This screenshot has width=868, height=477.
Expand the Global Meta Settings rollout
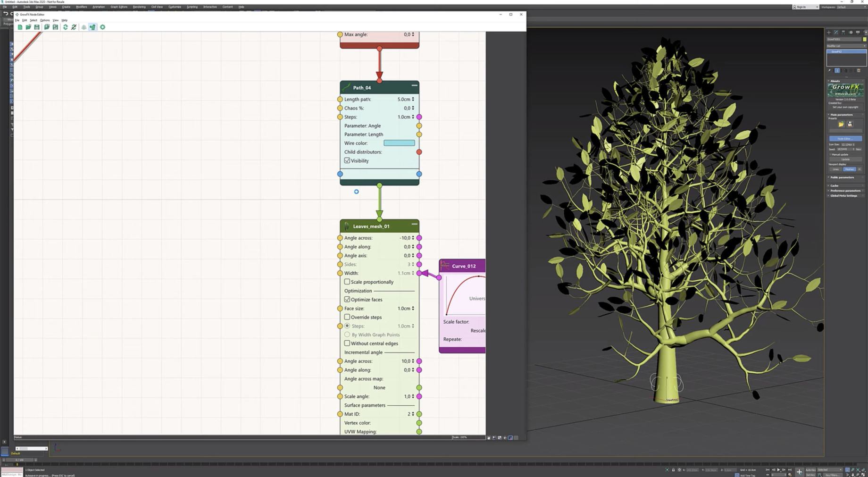pyautogui.click(x=843, y=195)
